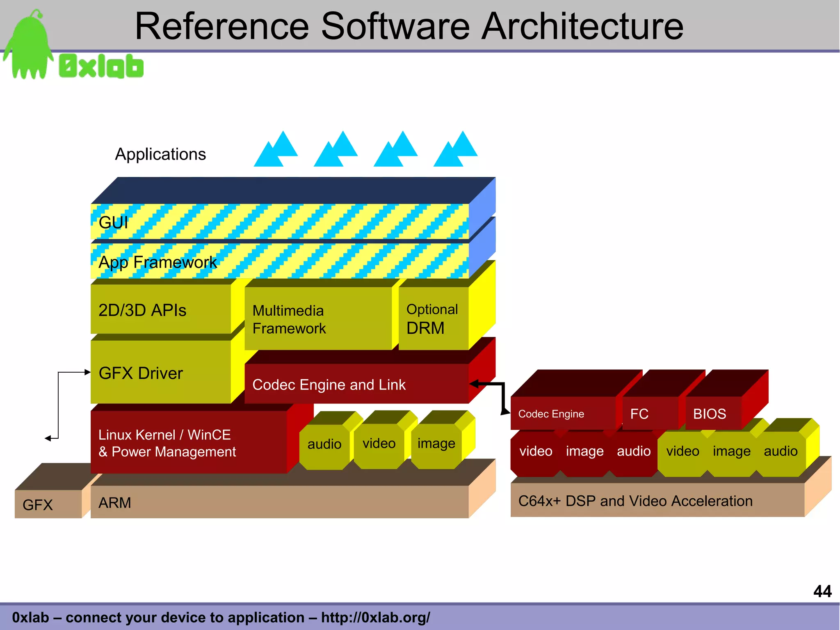840x630 pixels.
Task: Click the Optional DRM block
Action: pyautogui.click(x=433, y=319)
